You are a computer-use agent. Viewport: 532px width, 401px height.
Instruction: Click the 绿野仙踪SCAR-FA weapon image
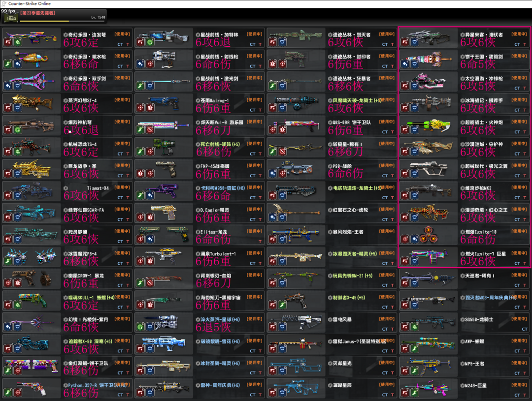click(32, 213)
